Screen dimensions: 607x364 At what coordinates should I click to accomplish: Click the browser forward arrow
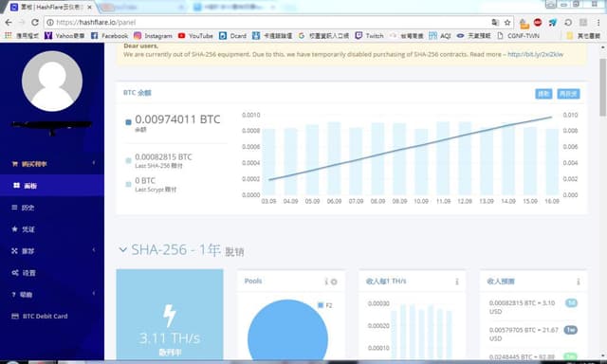point(21,23)
